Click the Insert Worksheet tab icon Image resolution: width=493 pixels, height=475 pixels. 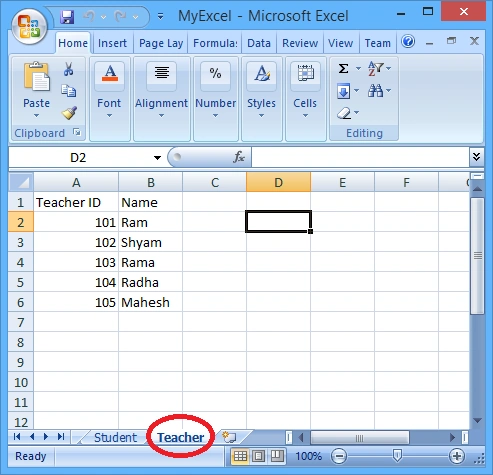coord(230,437)
